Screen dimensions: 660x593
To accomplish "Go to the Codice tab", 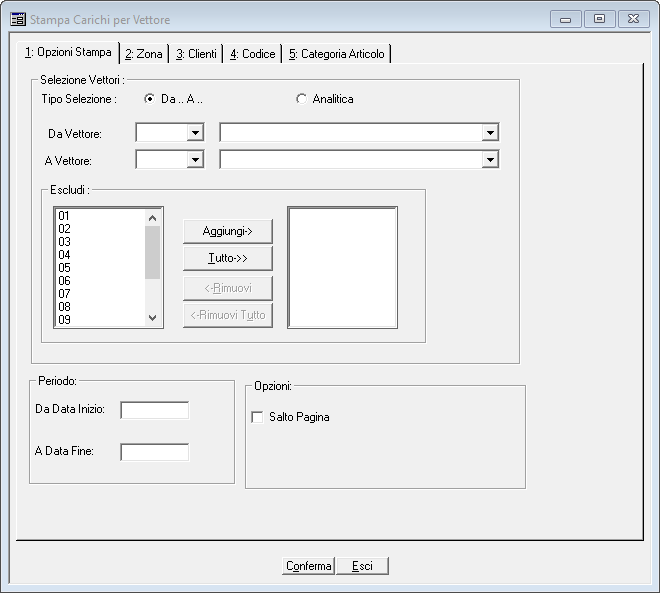I will pos(252,54).
